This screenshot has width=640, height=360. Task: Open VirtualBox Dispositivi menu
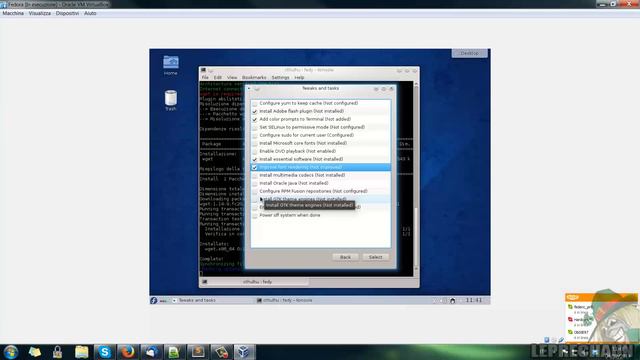pos(67,13)
